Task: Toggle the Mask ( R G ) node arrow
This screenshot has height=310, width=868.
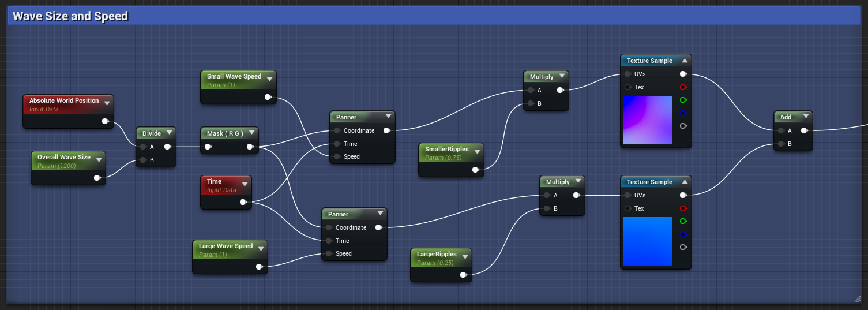Action: [252, 133]
